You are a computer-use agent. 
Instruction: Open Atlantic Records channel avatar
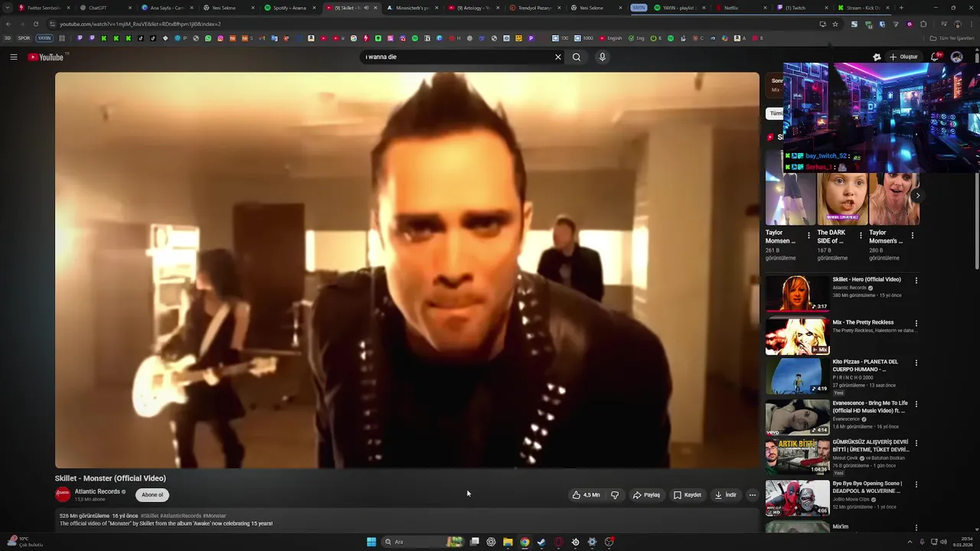(x=63, y=494)
